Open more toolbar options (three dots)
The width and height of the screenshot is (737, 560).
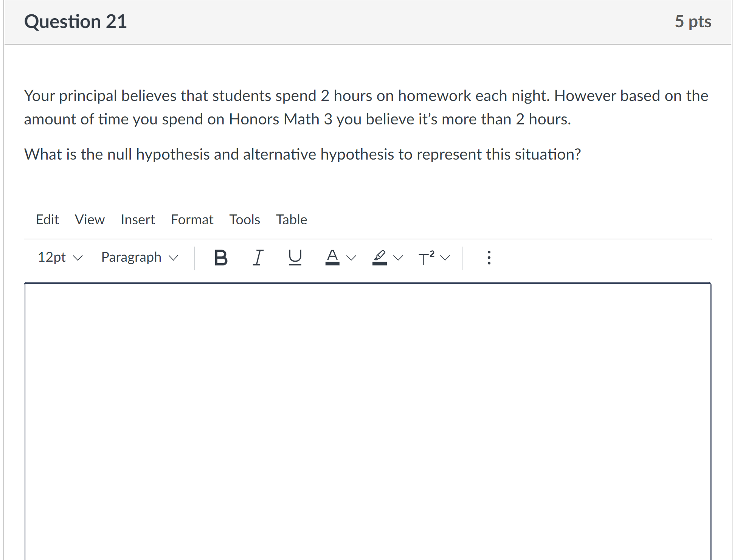tap(489, 258)
